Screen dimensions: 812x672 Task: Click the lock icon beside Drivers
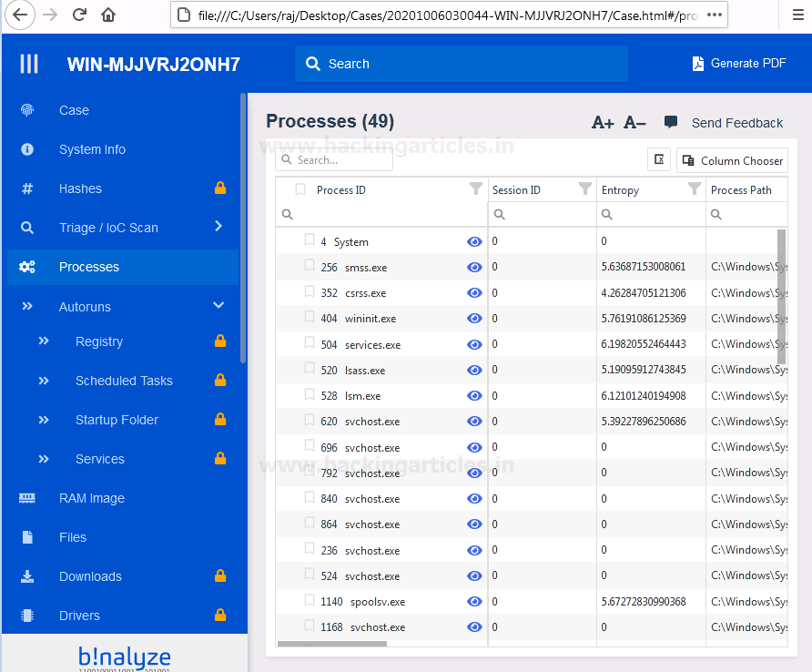pos(220,615)
